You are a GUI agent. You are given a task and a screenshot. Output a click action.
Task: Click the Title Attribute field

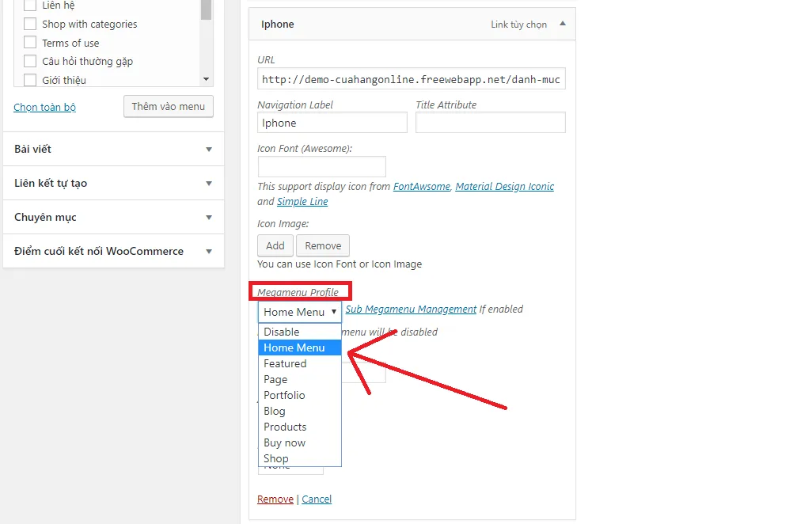491,123
